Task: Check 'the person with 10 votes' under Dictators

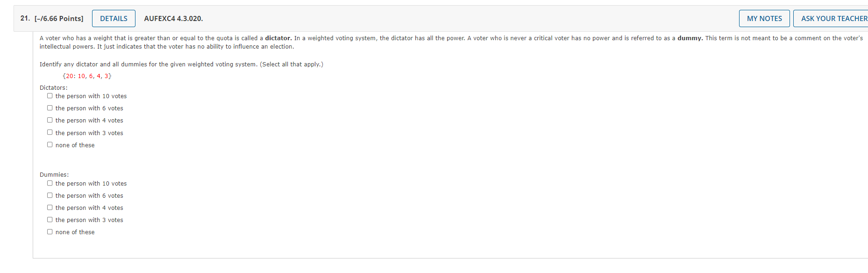Action: pos(50,95)
